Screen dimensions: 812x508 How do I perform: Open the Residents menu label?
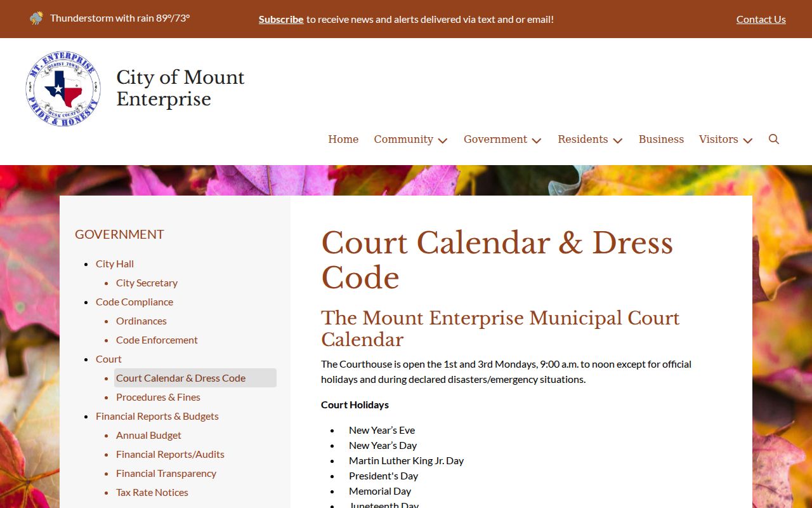click(583, 139)
